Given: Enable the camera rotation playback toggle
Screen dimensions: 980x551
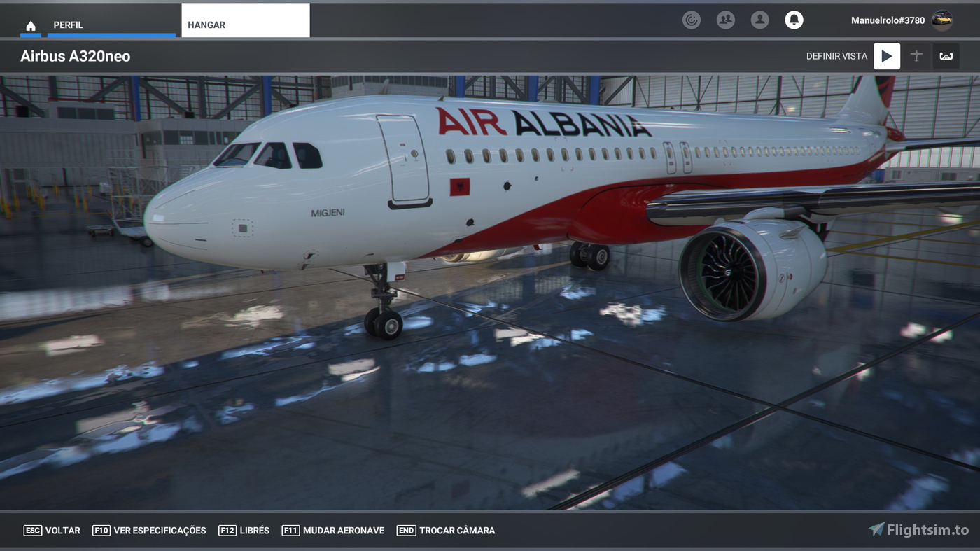Looking at the screenshot, I should [887, 55].
